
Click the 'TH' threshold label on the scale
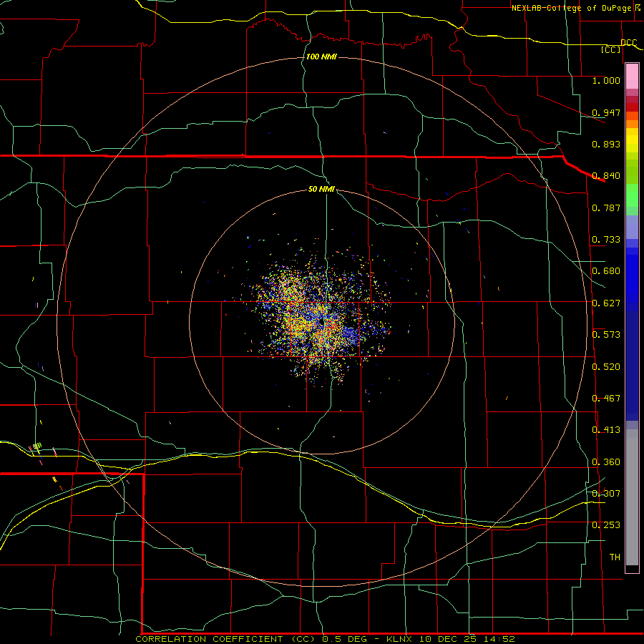615,557
